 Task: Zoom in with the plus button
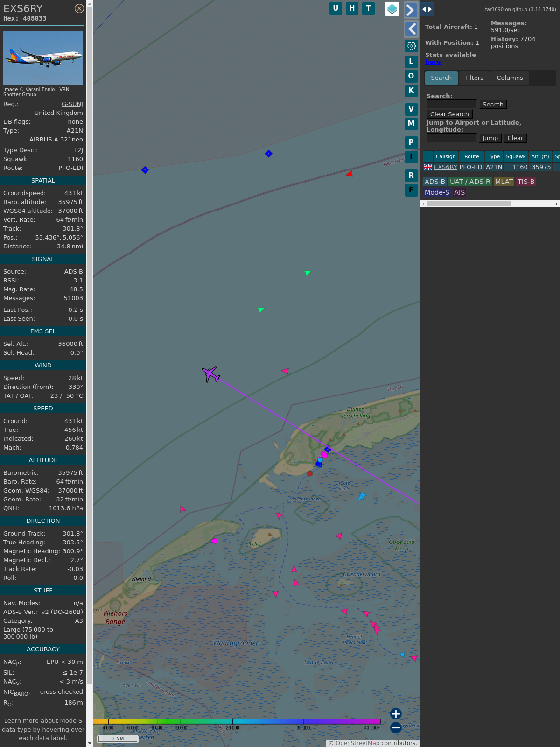[396, 714]
